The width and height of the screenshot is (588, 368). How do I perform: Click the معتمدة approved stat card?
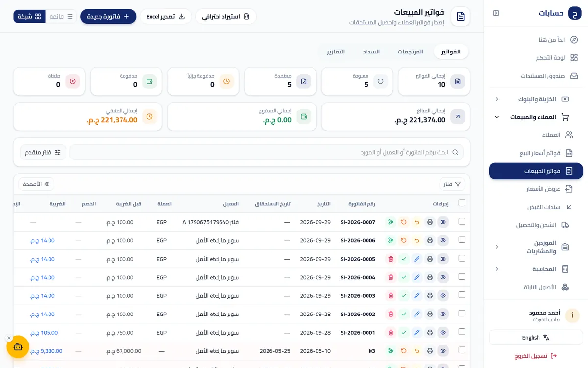click(x=280, y=81)
